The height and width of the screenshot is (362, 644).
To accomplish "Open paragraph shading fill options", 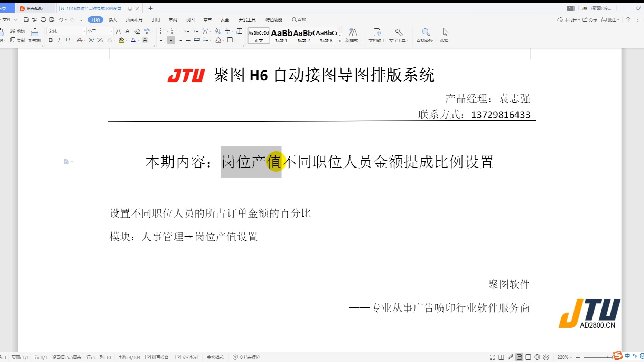I will point(219,40).
